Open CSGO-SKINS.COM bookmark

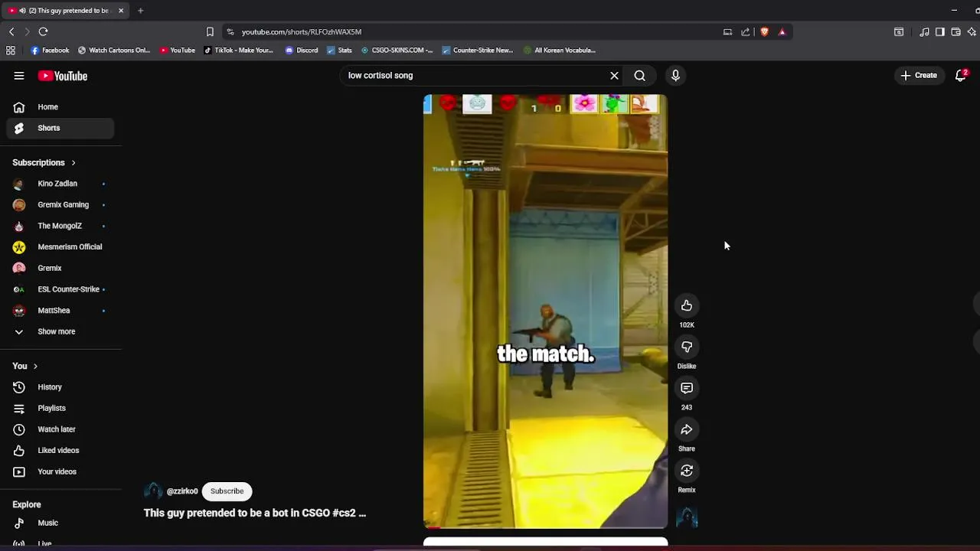[x=397, y=51]
